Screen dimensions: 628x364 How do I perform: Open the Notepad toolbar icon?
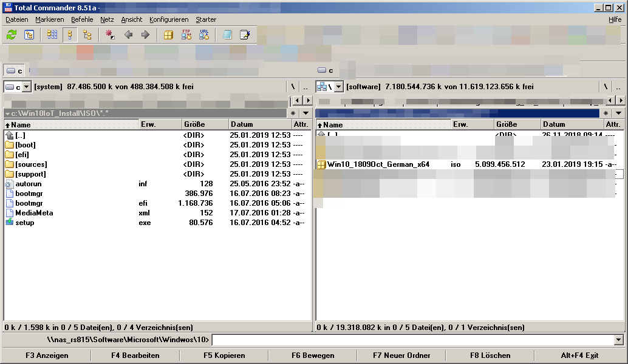click(245, 35)
